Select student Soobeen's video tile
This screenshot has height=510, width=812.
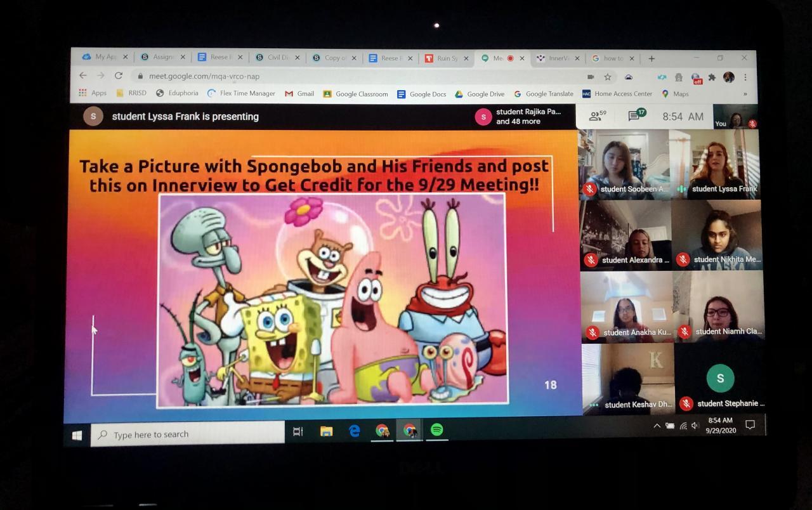click(x=624, y=164)
